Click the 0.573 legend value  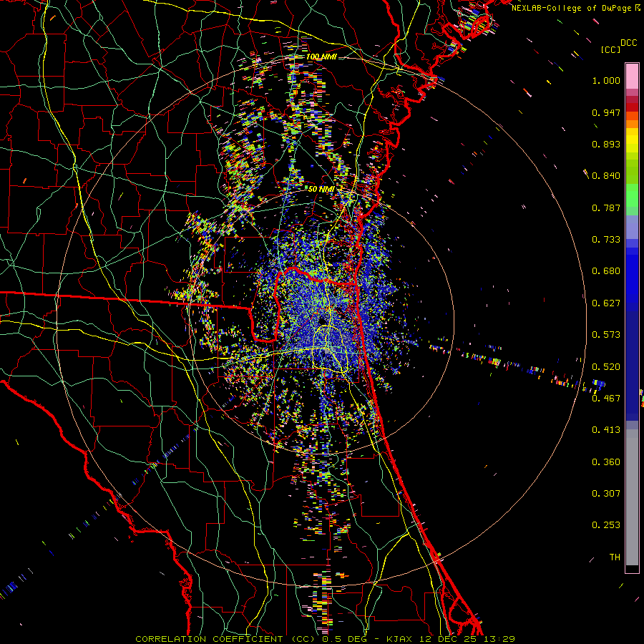point(606,335)
